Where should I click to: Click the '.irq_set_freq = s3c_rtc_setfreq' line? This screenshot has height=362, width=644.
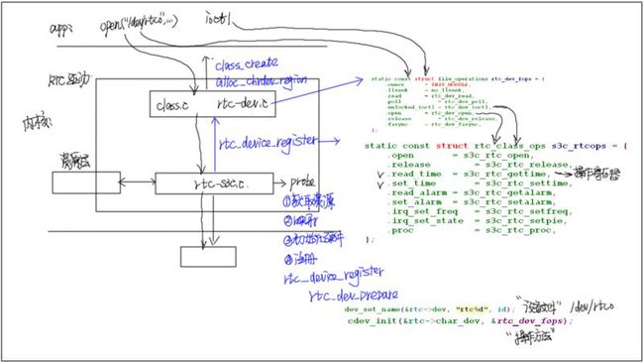click(480, 211)
